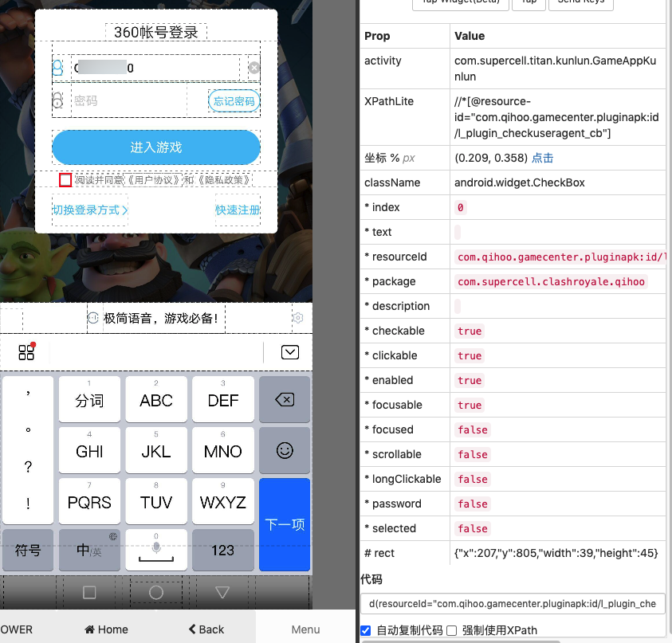This screenshot has height=643, width=672.
Task: Tap the Android home circle button
Action: [x=156, y=593]
